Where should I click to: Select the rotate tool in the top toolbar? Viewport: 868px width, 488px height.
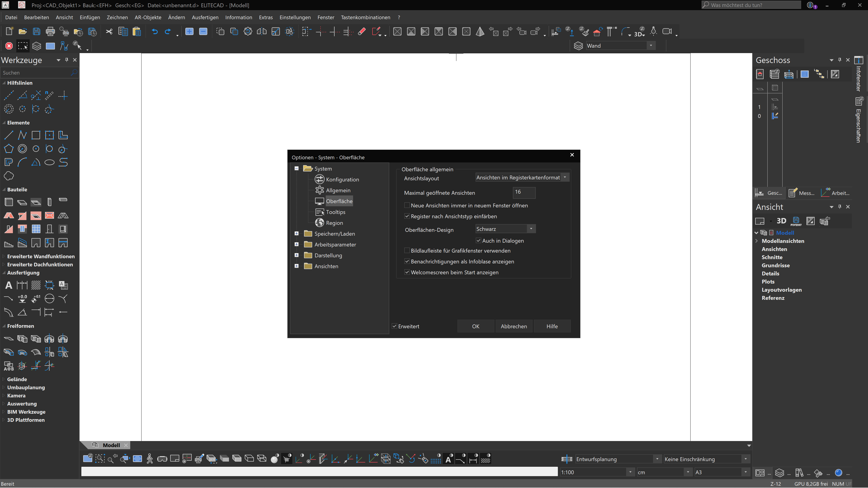[x=248, y=31]
